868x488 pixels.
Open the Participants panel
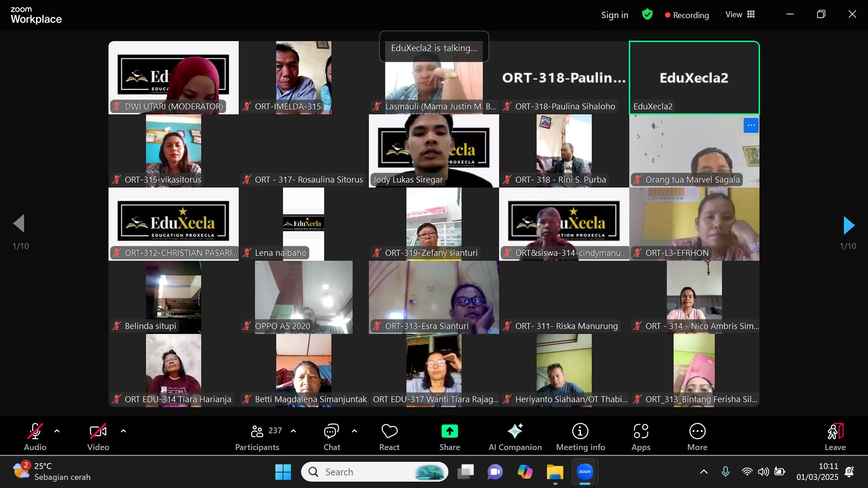[x=257, y=437]
